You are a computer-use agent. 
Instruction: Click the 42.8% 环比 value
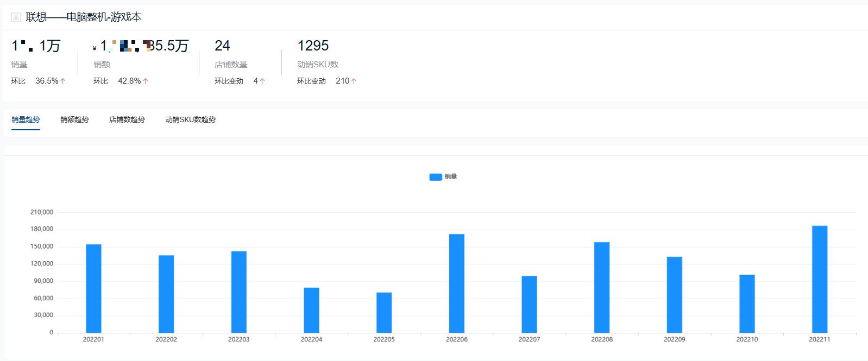click(129, 81)
